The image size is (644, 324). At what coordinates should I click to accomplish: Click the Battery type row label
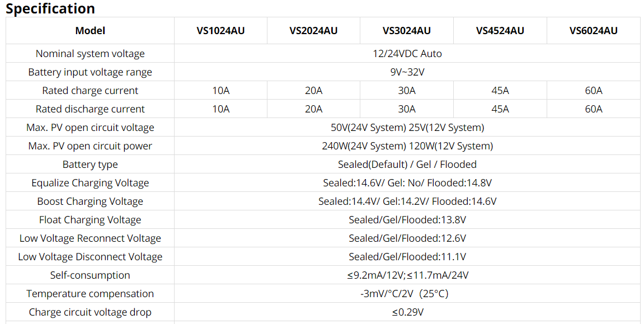coord(90,165)
